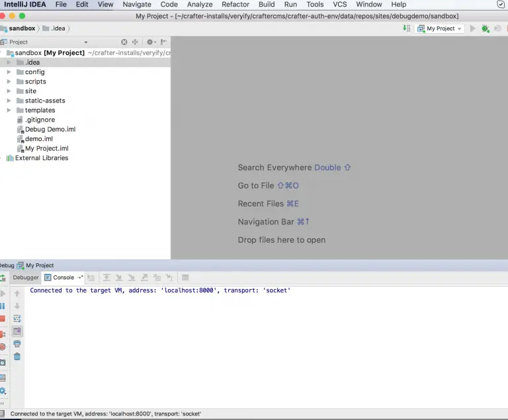The image size is (508, 420).
Task: Open project panel gear settings icon
Action: (x=151, y=42)
